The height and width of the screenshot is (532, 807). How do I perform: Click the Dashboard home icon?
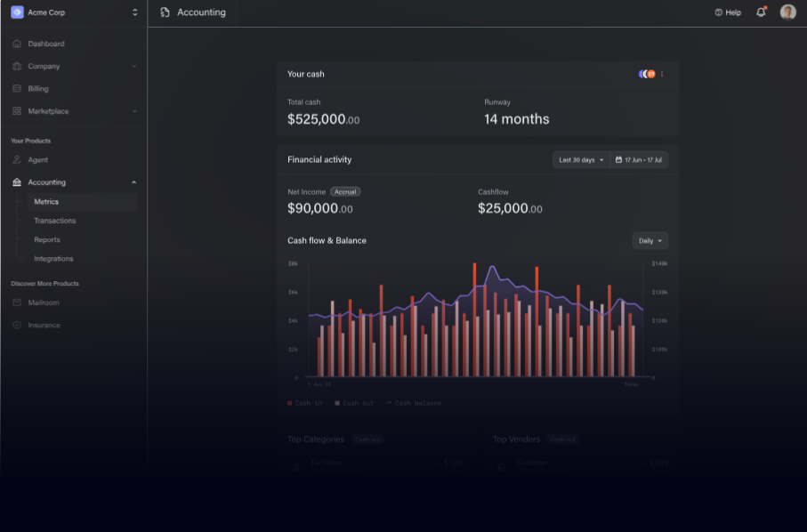coord(17,44)
